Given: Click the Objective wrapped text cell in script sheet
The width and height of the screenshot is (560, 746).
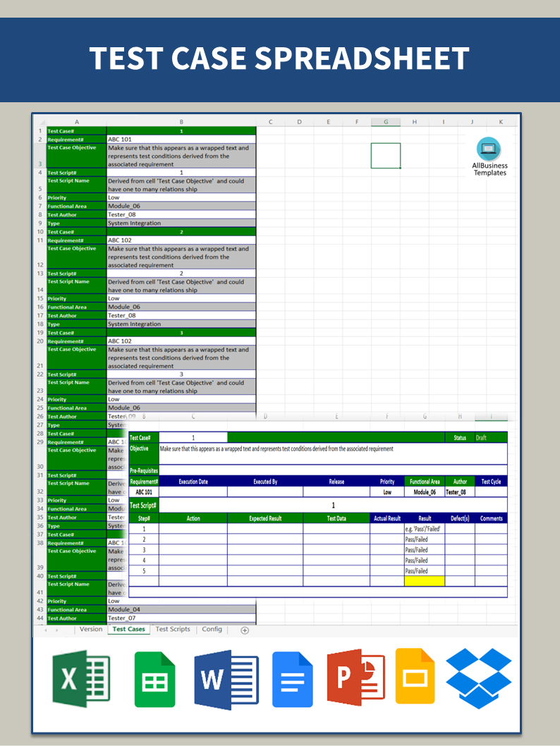Looking at the screenshot, I should tap(333, 454).
